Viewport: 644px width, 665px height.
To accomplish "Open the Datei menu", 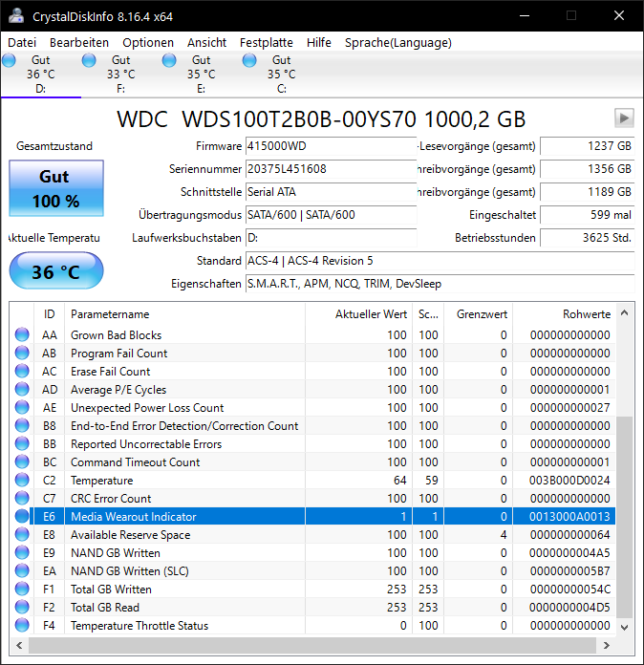I will click(x=22, y=42).
